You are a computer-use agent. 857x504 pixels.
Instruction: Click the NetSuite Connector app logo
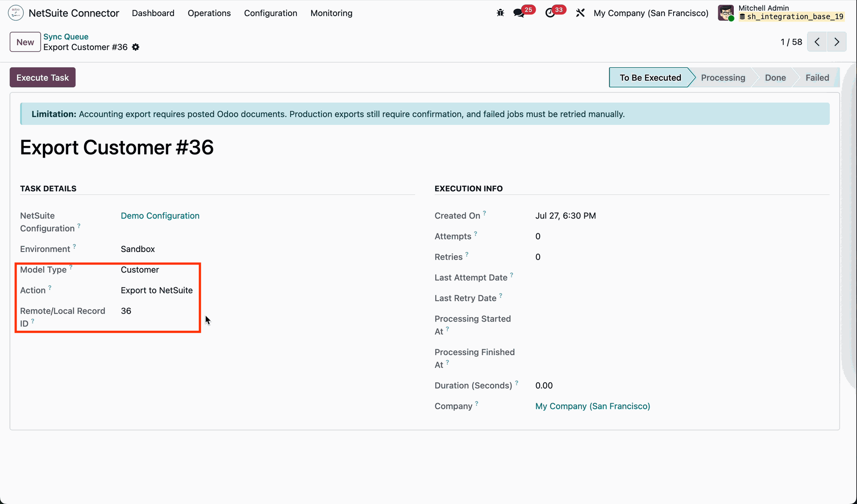pyautogui.click(x=16, y=13)
